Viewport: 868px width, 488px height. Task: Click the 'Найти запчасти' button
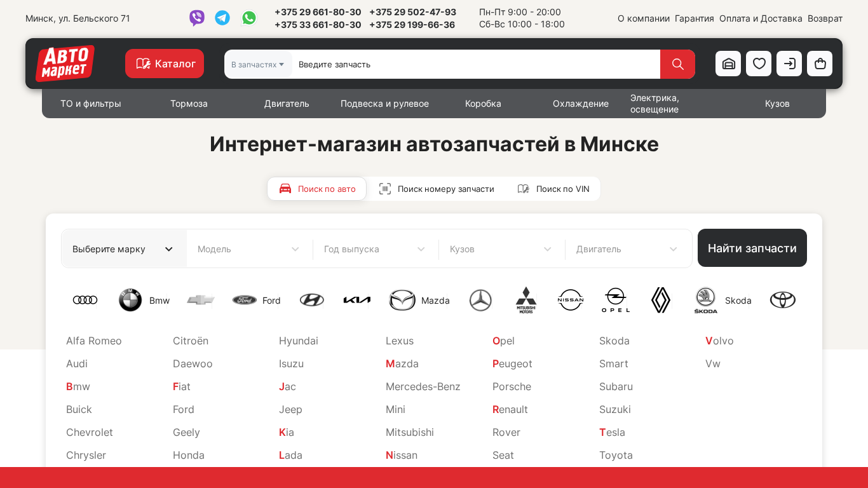(x=752, y=248)
